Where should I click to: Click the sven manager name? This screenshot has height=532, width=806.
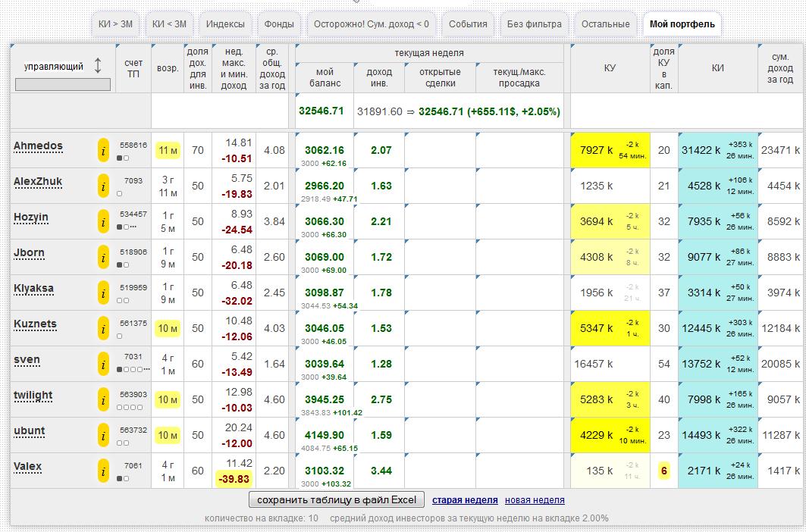27,360
